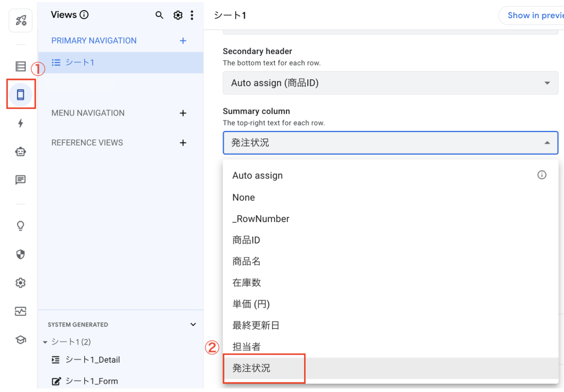Open the three-dot more menu in Views
Screen dimensions: 564x392
[192, 15]
